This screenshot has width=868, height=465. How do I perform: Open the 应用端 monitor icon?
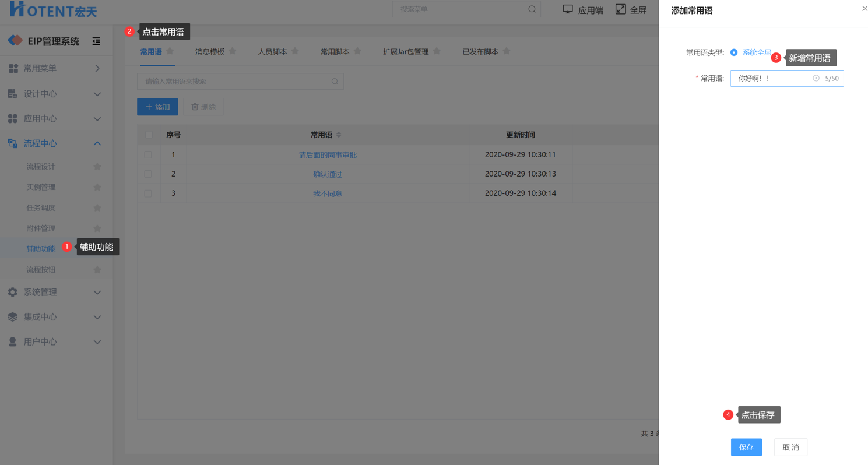568,9
